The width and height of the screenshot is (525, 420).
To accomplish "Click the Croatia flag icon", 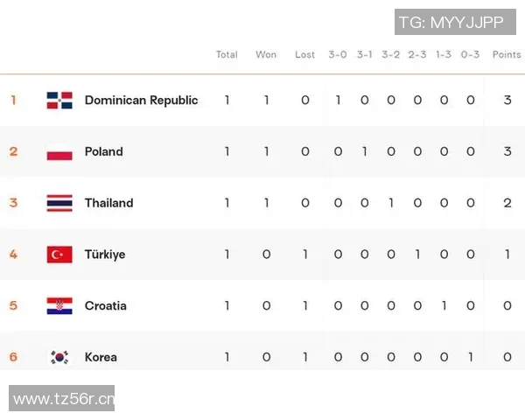I will tap(59, 306).
